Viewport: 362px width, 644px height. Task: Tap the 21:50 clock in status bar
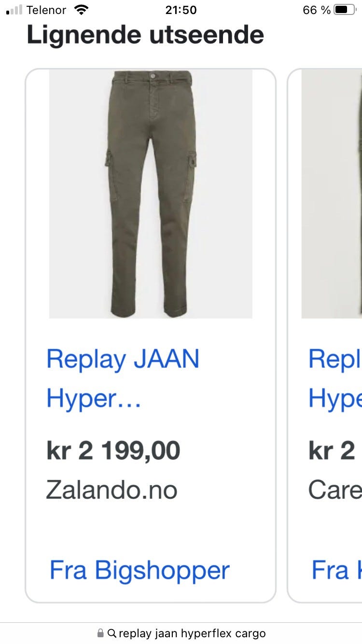tap(181, 10)
